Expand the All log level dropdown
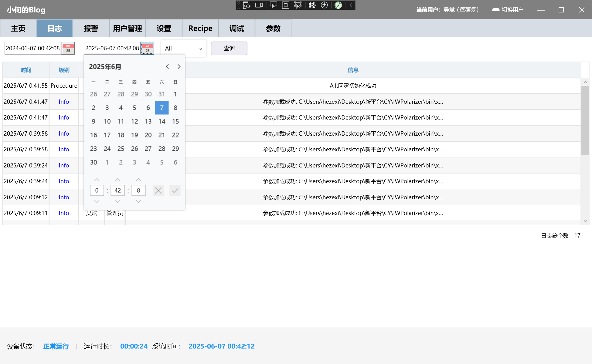 (x=184, y=49)
